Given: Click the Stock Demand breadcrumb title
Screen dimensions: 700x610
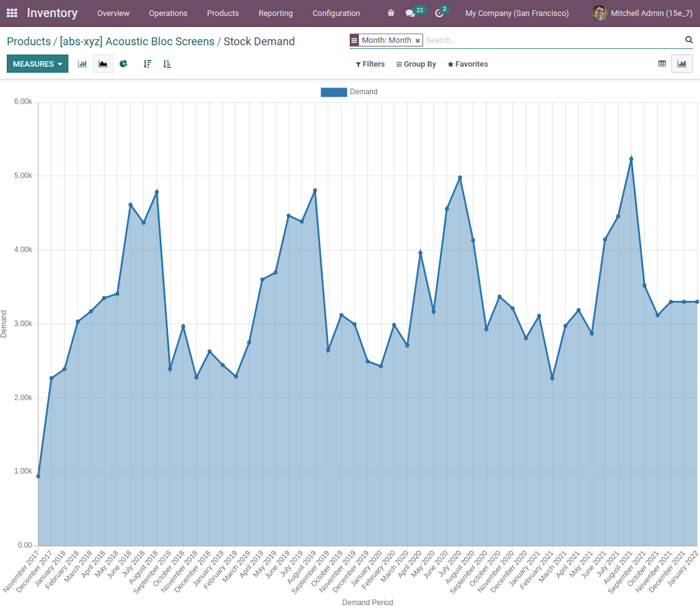Looking at the screenshot, I should coord(259,42).
